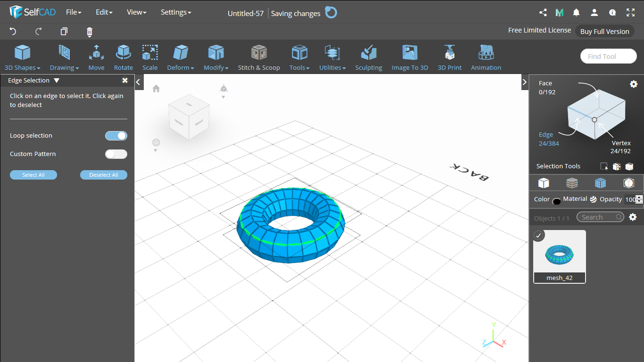Click the Copy object icon
This screenshot has height=362, width=644.
click(64, 32)
